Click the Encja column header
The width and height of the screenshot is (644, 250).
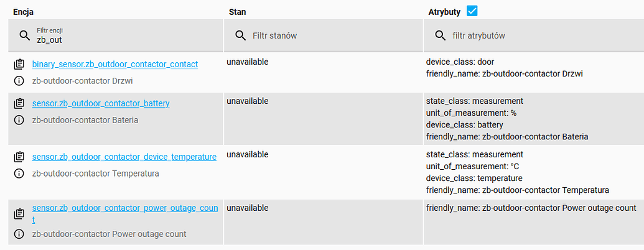(x=24, y=12)
